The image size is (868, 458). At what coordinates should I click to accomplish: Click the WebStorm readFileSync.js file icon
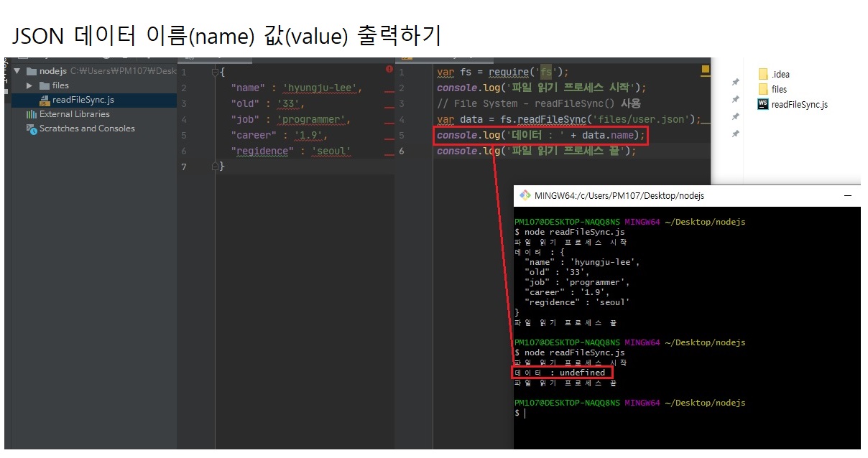click(x=763, y=104)
